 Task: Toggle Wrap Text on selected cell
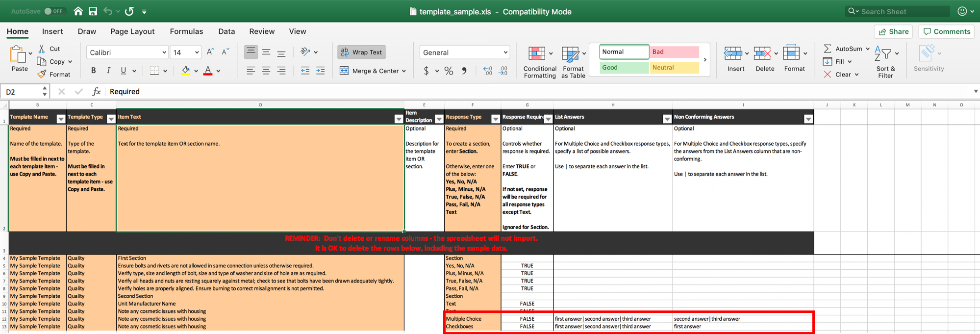point(361,52)
